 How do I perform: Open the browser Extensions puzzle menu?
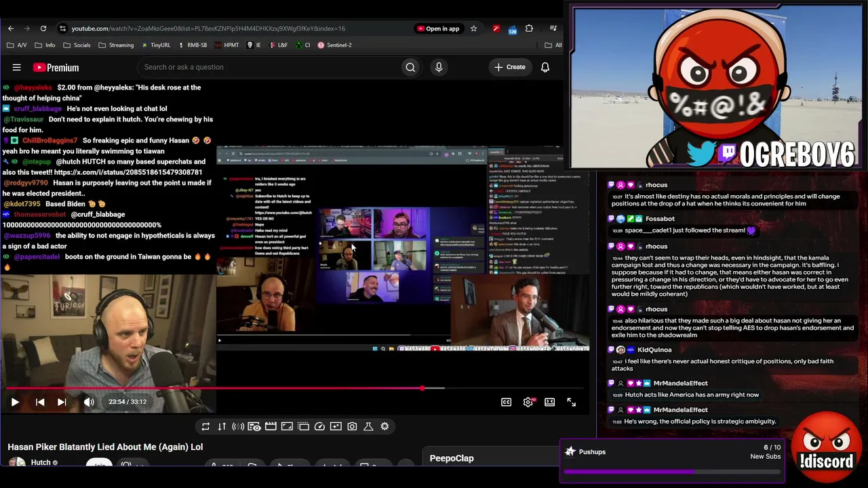coord(529,28)
